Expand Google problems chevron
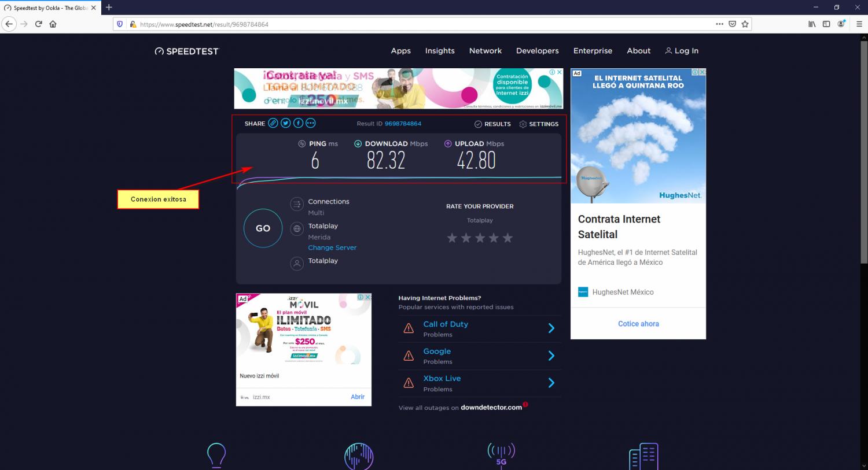The height and width of the screenshot is (470, 868). tap(551, 356)
